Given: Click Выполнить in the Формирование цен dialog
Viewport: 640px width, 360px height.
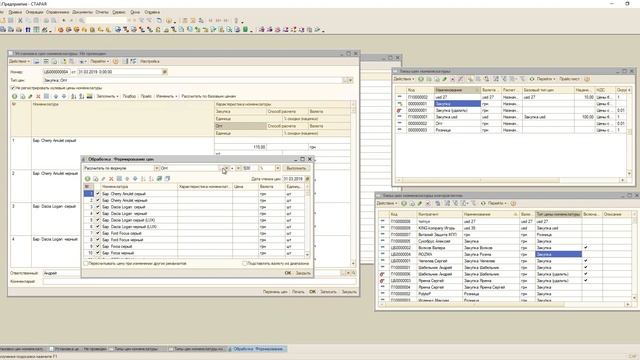Looking at the screenshot, I should coord(296,168).
